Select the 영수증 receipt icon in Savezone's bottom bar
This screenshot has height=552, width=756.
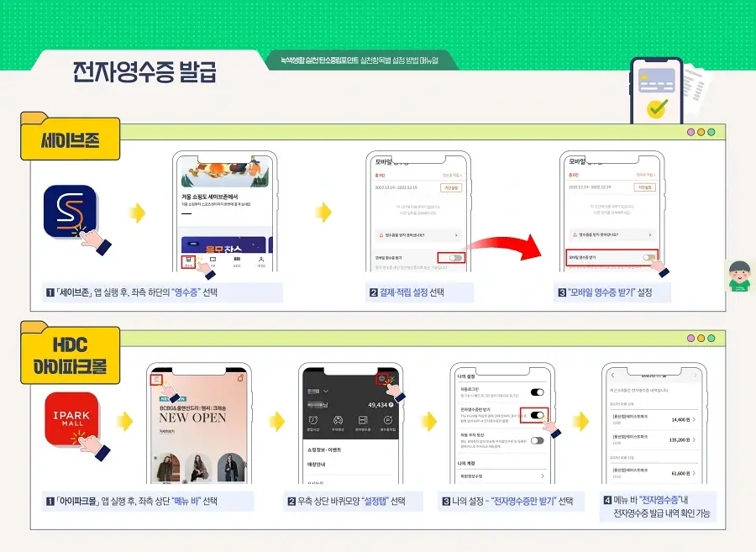click(x=188, y=261)
